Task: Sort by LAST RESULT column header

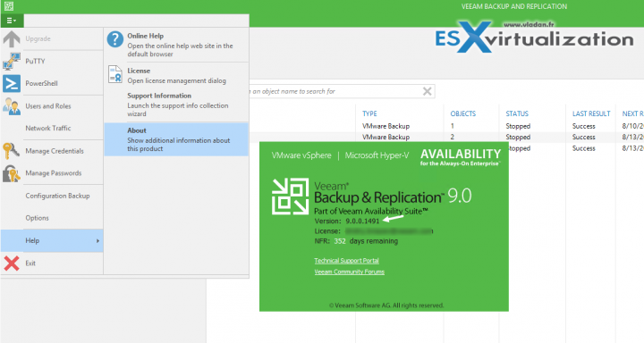Action: [x=591, y=113]
